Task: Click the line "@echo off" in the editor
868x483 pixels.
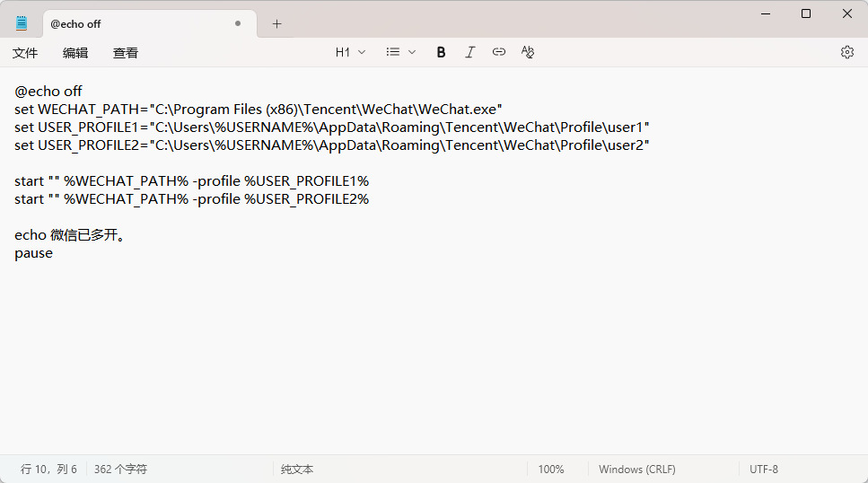Action: (x=48, y=91)
